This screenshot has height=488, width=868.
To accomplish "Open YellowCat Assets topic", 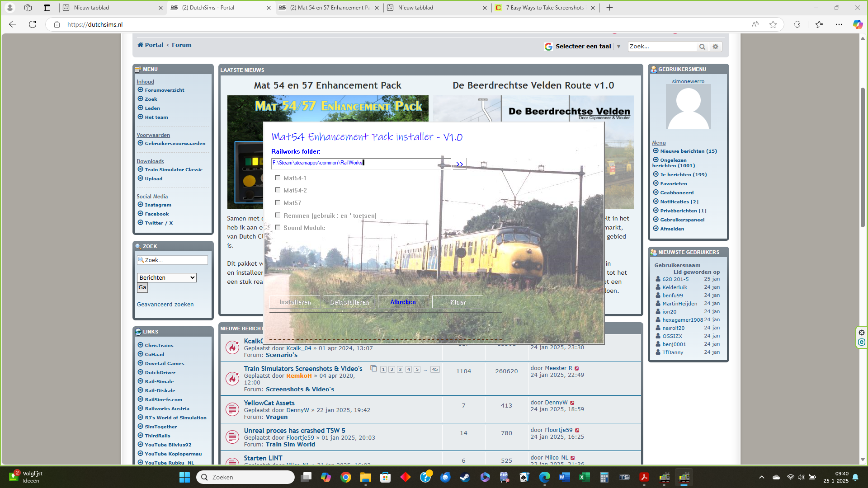I will [269, 403].
